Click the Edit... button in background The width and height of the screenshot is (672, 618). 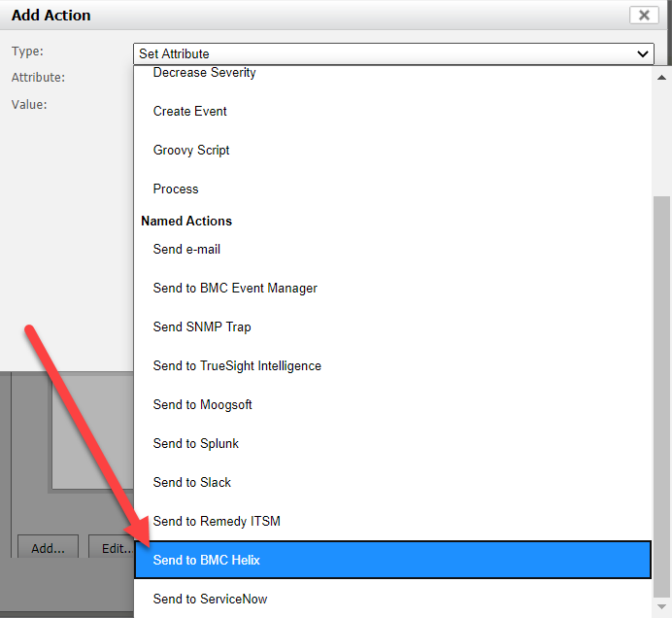coord(113,548)
